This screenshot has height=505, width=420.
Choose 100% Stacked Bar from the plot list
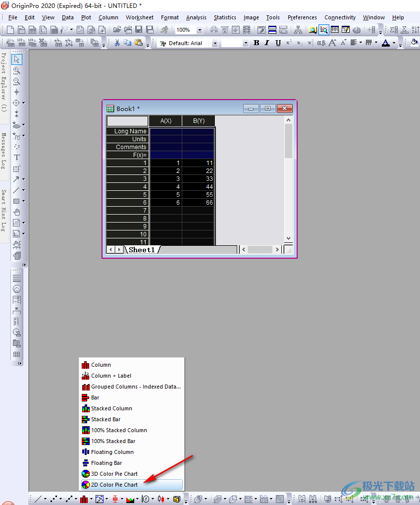[132, 441]
